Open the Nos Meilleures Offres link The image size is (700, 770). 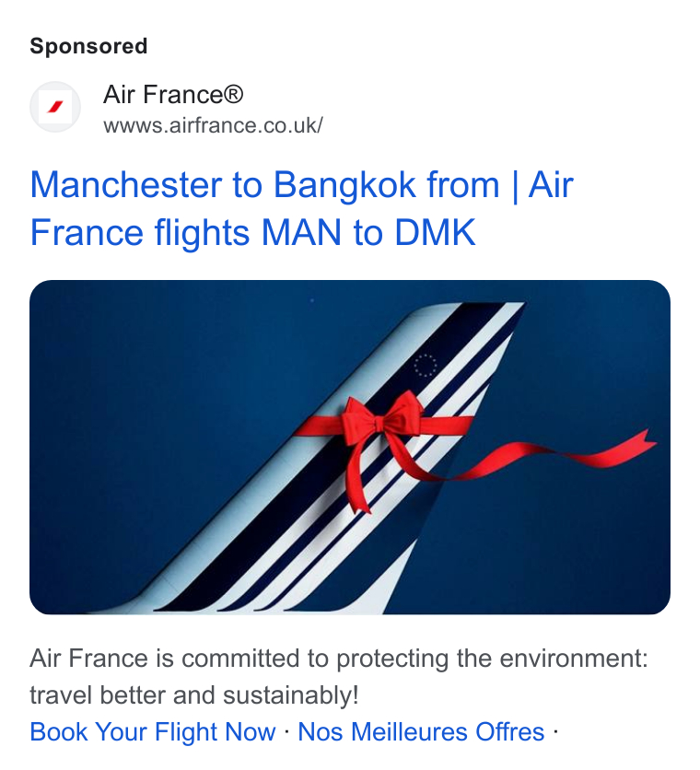pyautogui.click(x=421, y=732)
